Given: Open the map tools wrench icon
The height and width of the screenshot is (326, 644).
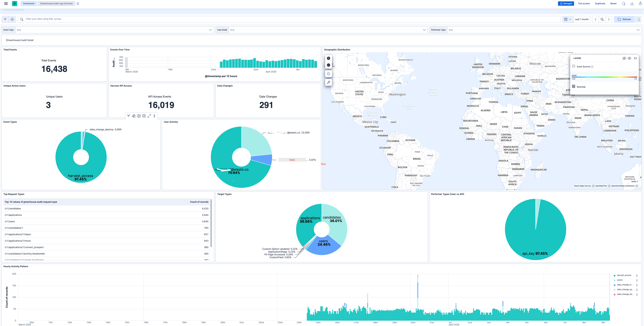Looking at the screenshot, I should pos(329,82).
